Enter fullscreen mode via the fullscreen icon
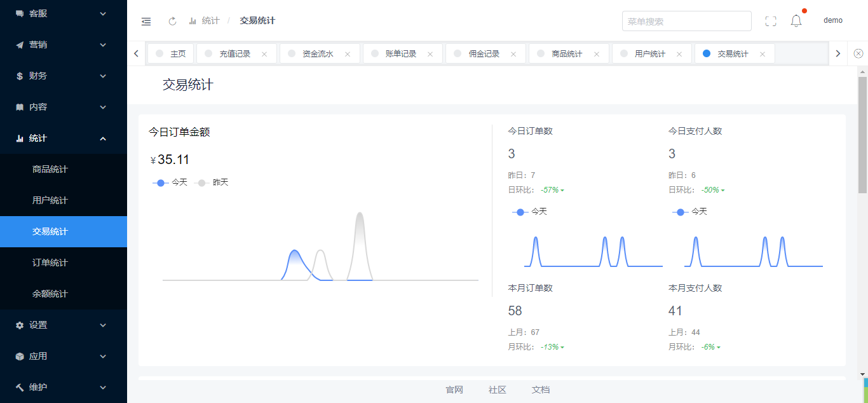The width and height of the screenshot is (868, 403). 771,22
